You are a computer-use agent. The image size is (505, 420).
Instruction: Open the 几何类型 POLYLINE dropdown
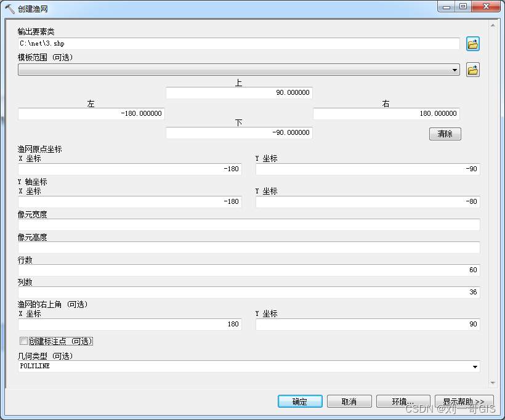[475, 366]
